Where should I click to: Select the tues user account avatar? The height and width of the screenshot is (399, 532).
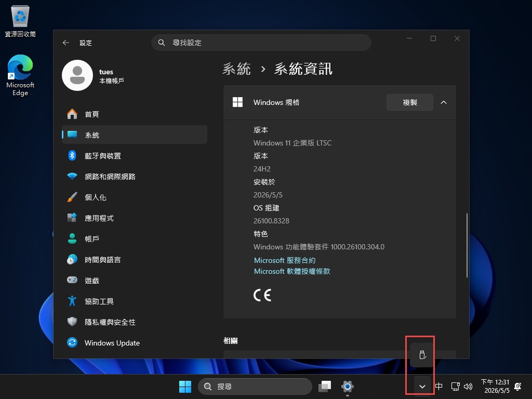[77, 75]
